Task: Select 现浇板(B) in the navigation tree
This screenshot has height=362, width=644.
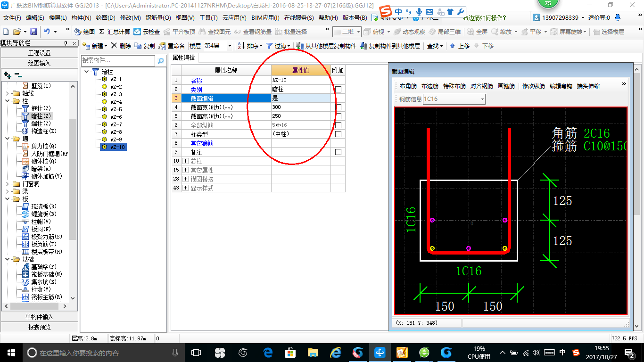Action: [43, 206]
